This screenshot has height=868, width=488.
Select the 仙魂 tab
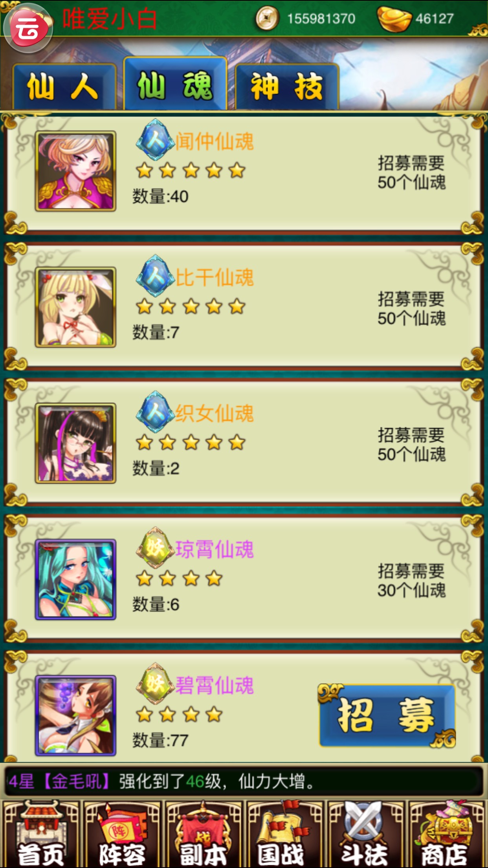pos(175,84)
